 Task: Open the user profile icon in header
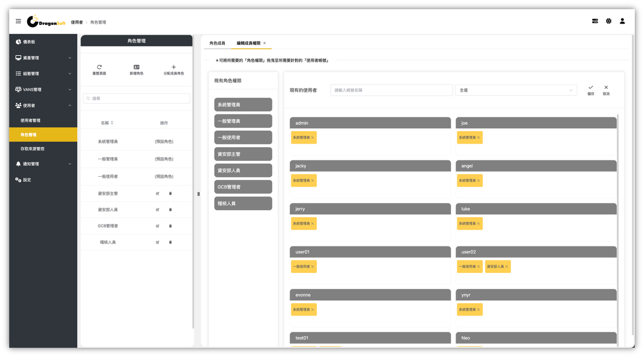622,21
